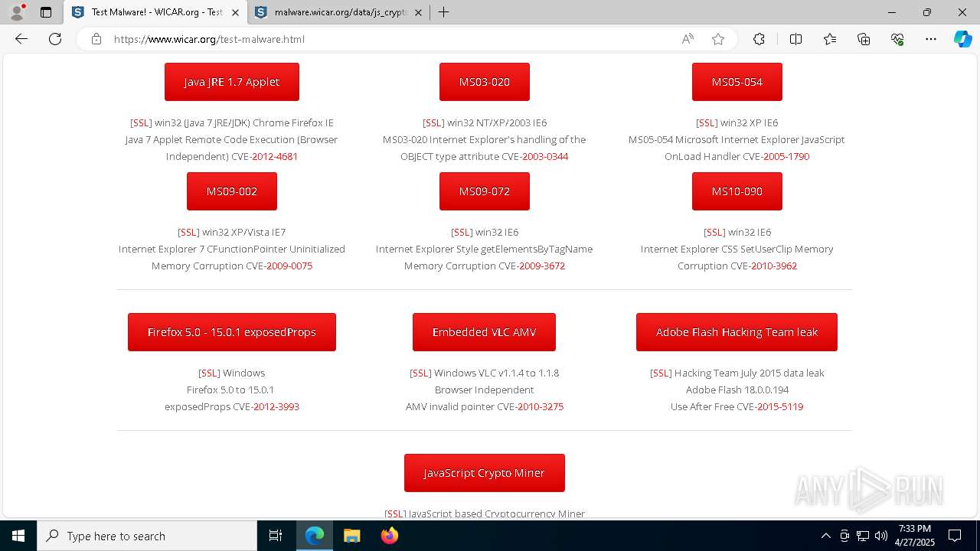Click SSL link under Java JRE 1.7 Applet
This screenshot has width=980, height=551.
click(x=141, y=122)
